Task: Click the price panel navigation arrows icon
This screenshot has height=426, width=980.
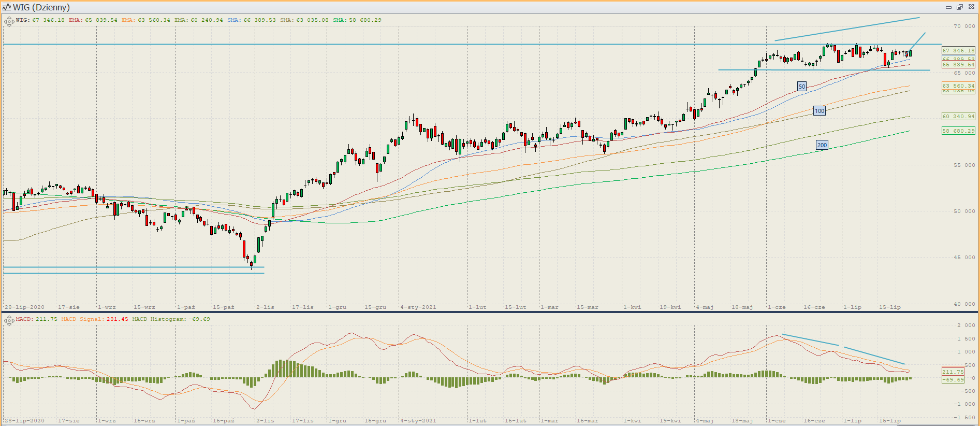Action: pyautogui.click(x=9, y=21)
